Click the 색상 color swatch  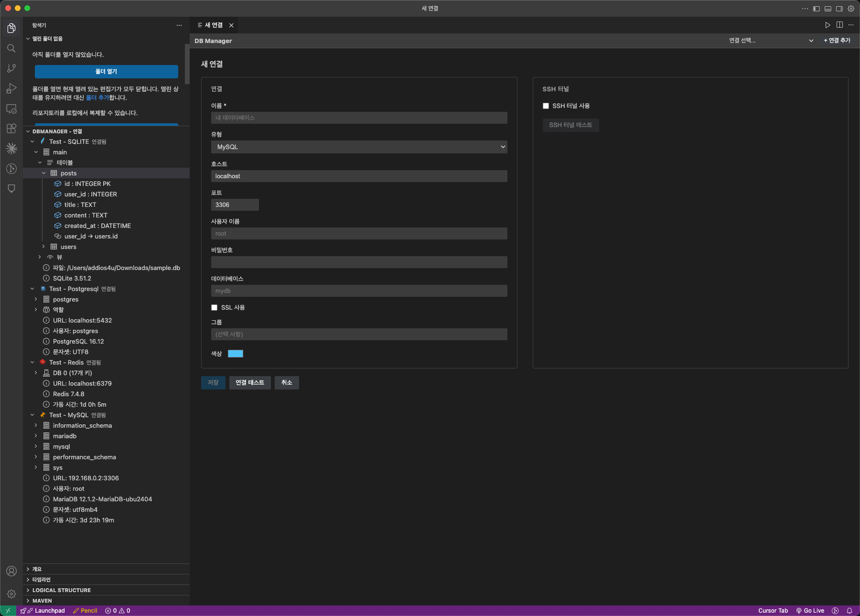point(236,354)
